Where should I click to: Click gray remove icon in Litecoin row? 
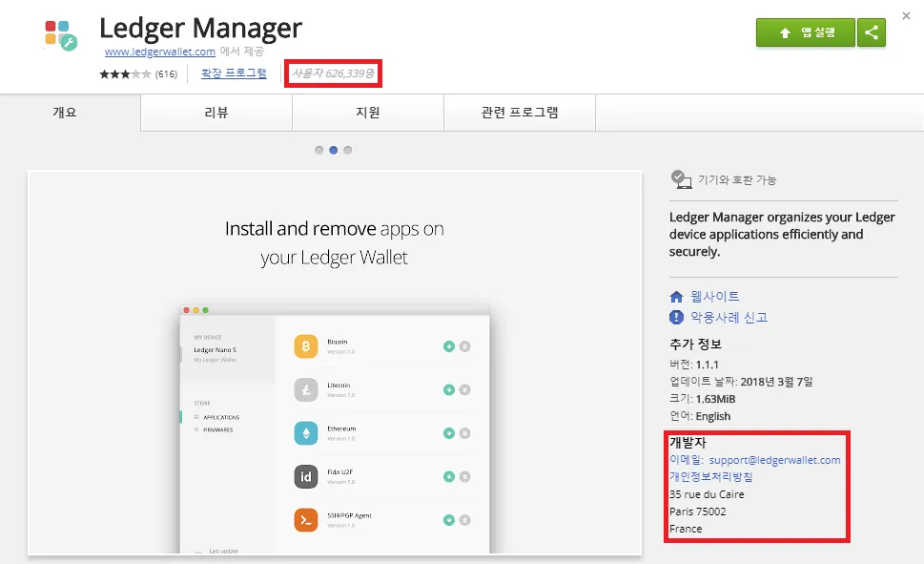coord(465,389)
